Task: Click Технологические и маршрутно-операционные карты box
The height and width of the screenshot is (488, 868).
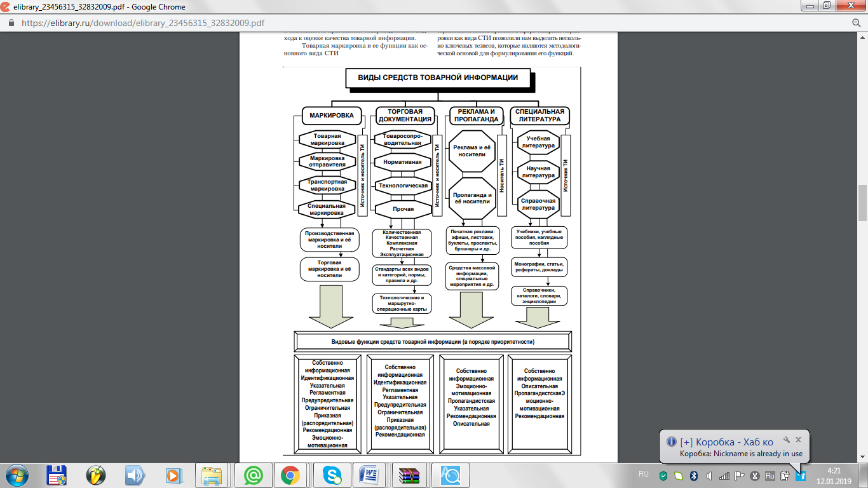Action: coord(402,302)
